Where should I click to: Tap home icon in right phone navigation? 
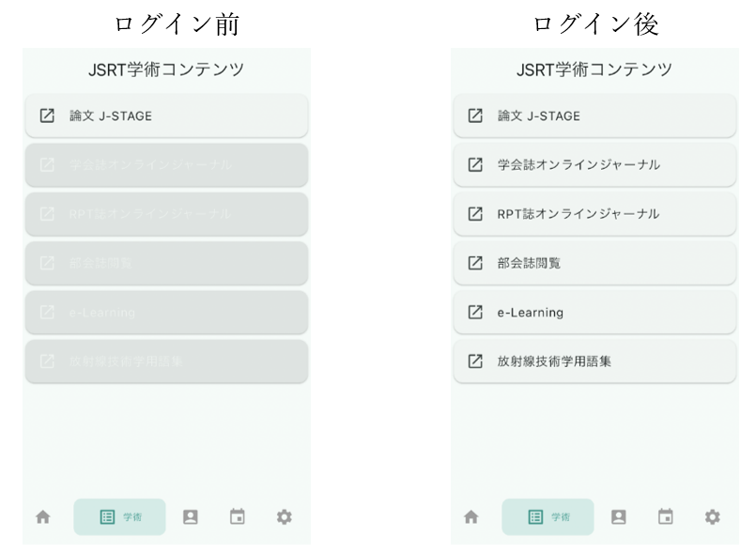471,516
